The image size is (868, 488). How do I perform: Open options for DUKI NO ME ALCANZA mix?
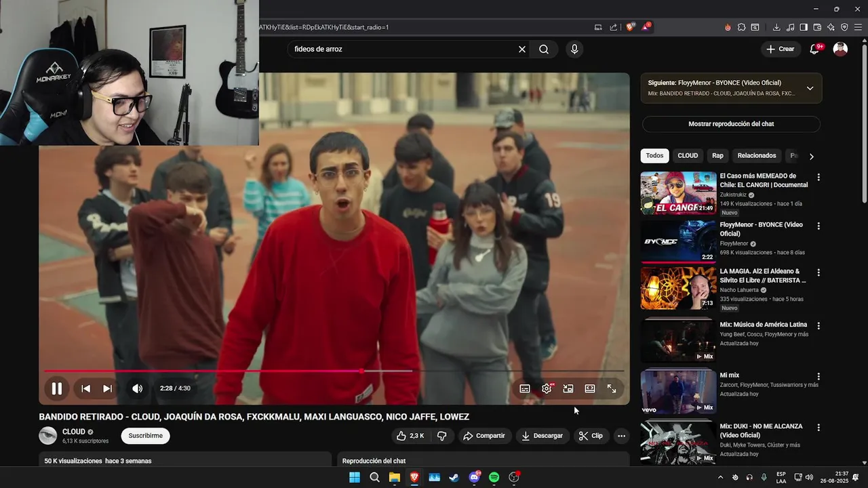tap(818, 428)
